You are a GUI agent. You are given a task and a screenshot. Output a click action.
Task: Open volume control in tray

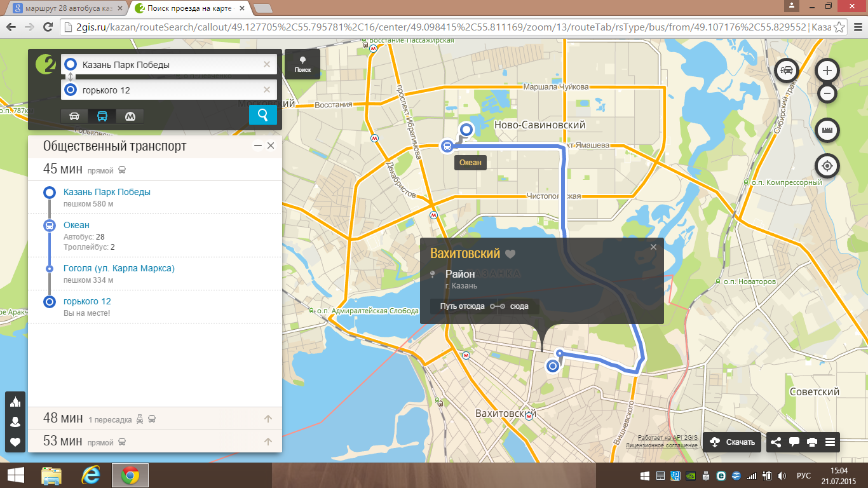(x=782, y=475)
